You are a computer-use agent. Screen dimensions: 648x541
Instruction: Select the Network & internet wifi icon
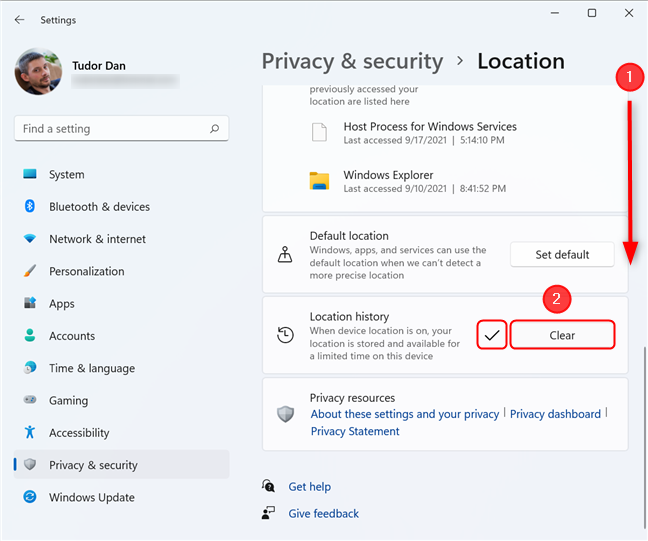point(30,238)
